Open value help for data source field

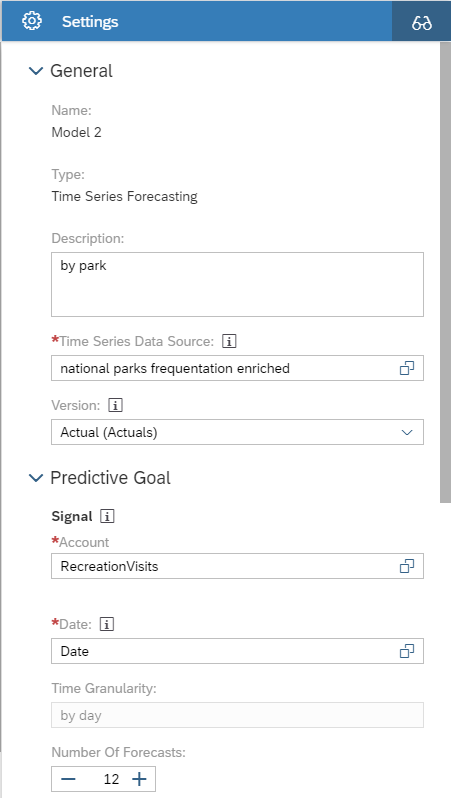click(407, 368)
